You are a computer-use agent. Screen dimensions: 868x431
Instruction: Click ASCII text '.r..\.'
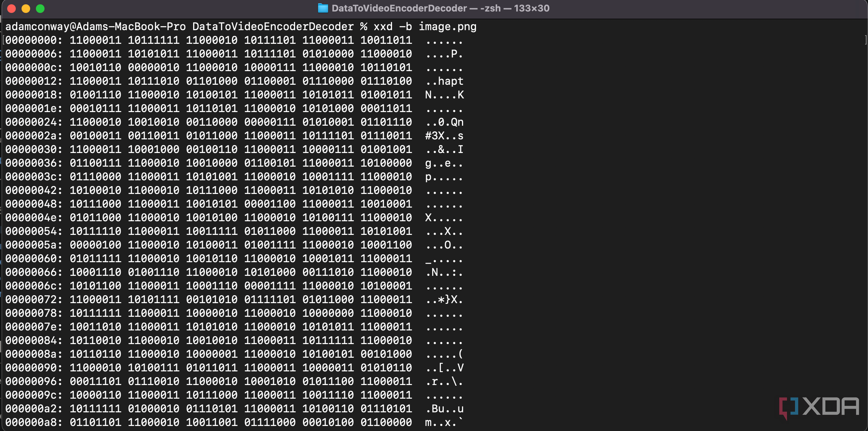(444, 381)
